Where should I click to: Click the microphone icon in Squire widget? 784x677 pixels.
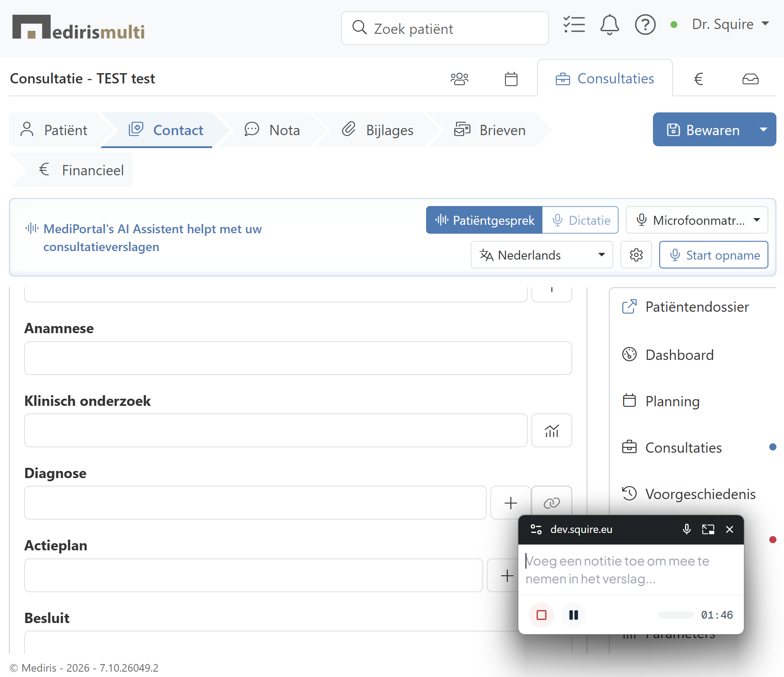686,529
